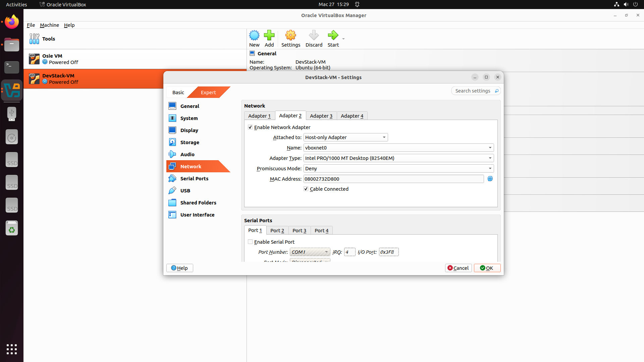Select the Osie VM machine entry
This screenshot has height=362, width=644.
pos(135,59)
